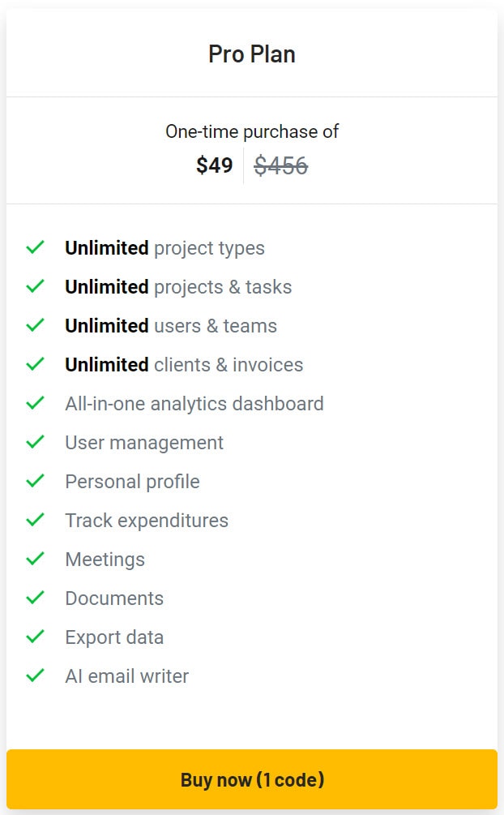Click the One-time purchase of label
Screen dimensions: 504x815
click(x=252, y=131)
